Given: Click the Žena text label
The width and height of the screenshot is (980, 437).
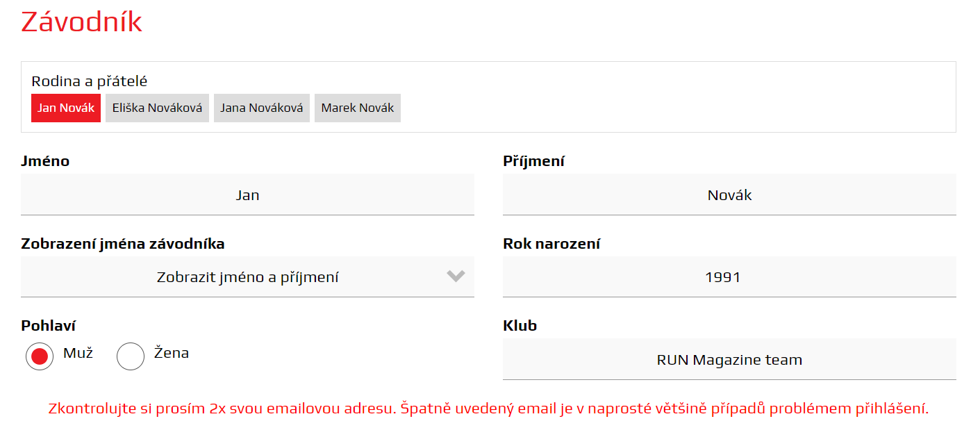Looking at the screenshot, I should pos(171,353).
